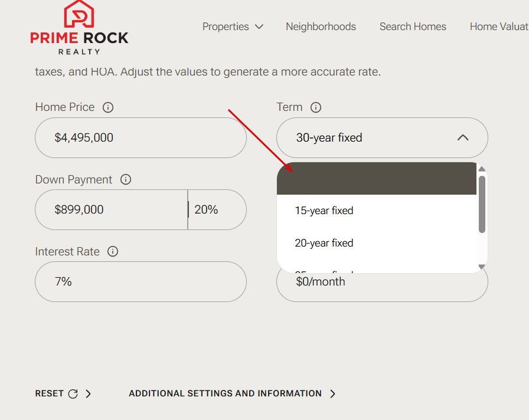The width and height of the screenshot is (529, 420).
Task: Open the Home Price info icon
Action: click(x=108, y=107)
